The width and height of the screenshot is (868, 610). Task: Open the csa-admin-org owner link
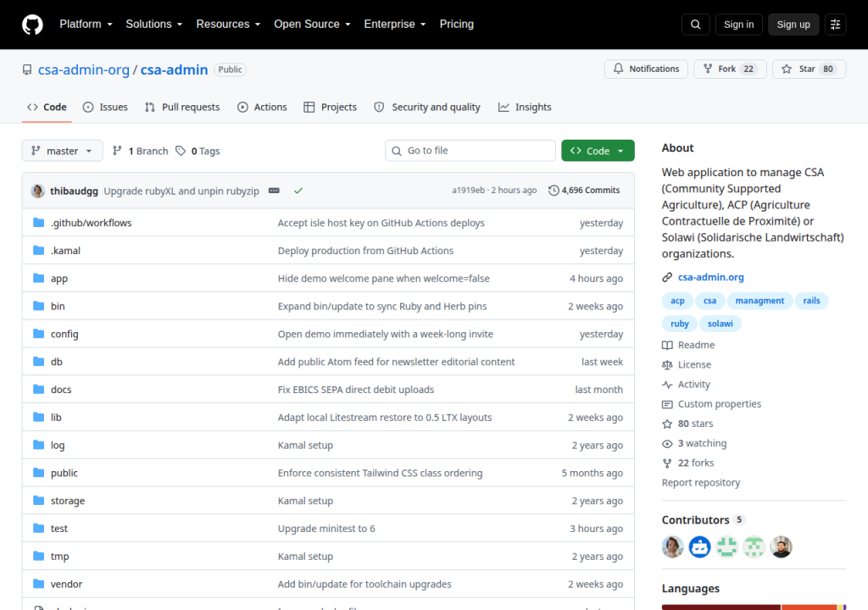(x=84, y=69)
